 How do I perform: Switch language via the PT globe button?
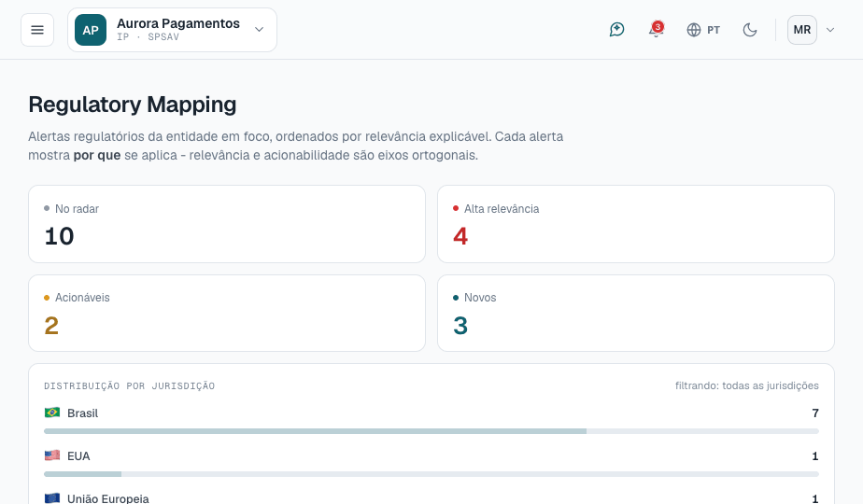[x=703, y=30]
